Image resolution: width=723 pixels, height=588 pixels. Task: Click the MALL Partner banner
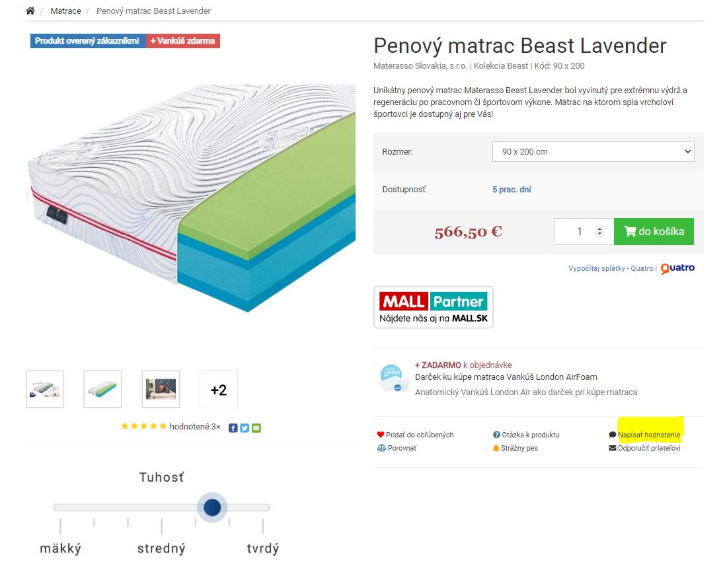click(x=434, y=307)
